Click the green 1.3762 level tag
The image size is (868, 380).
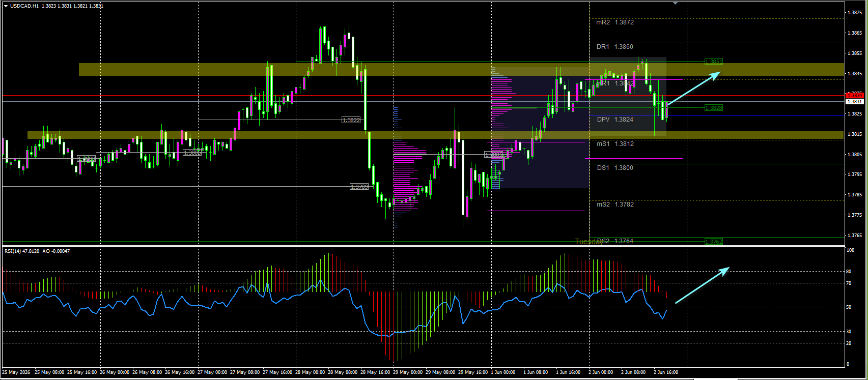[x=713, y=242]
